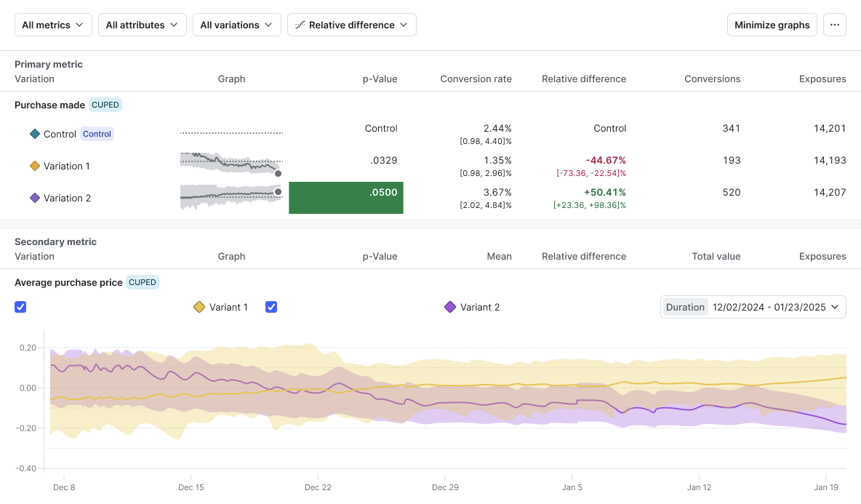Click the trend-line icon in the Relative difference selector
This screenshot has width=861, height=504.
click(302, 24)
